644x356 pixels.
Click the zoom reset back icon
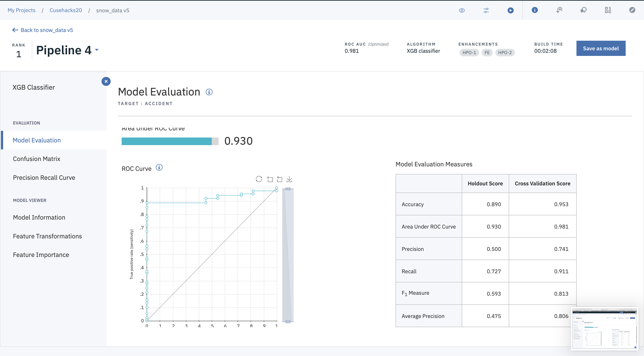(x=280, y=179)
